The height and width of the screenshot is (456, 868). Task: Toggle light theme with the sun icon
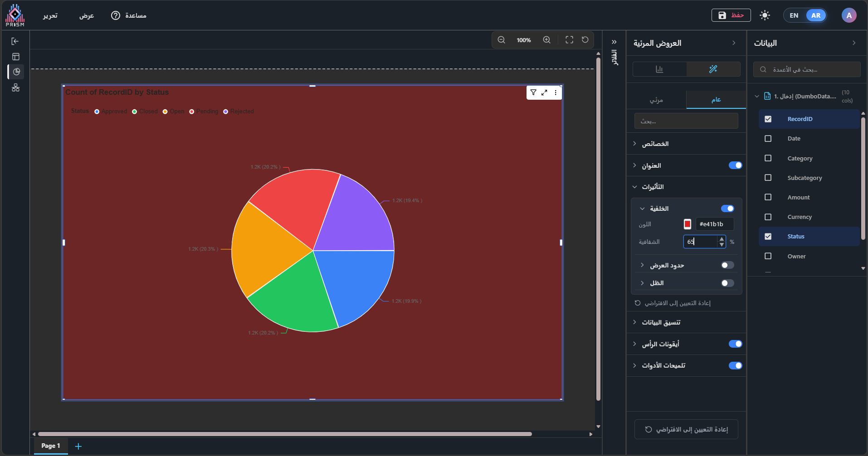(765, 15)
